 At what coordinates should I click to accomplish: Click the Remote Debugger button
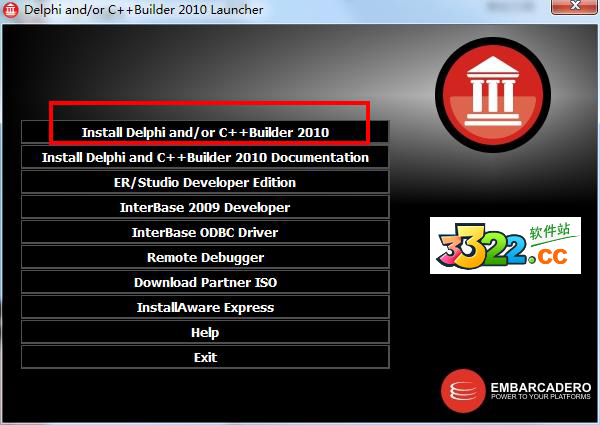[205, 257]
